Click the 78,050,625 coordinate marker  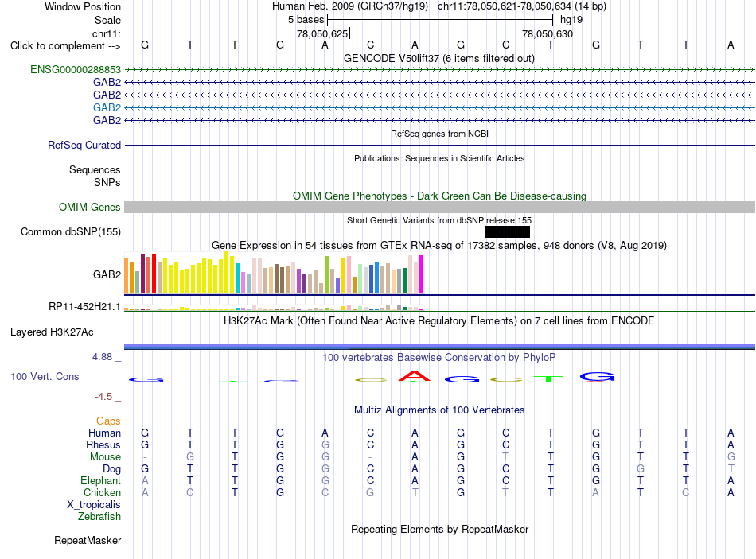tap(323, 33)
